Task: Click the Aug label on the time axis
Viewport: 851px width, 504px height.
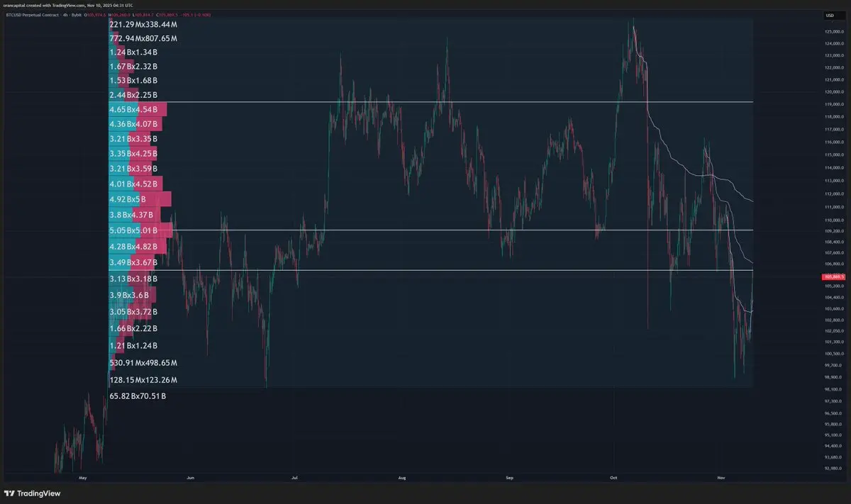Action: pyautogui.click(x=402, y=478)
